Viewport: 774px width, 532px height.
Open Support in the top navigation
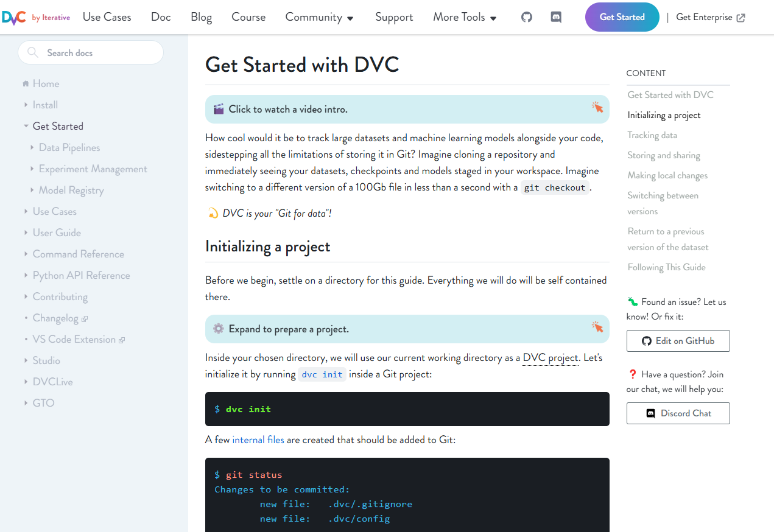tap(394, 17)
